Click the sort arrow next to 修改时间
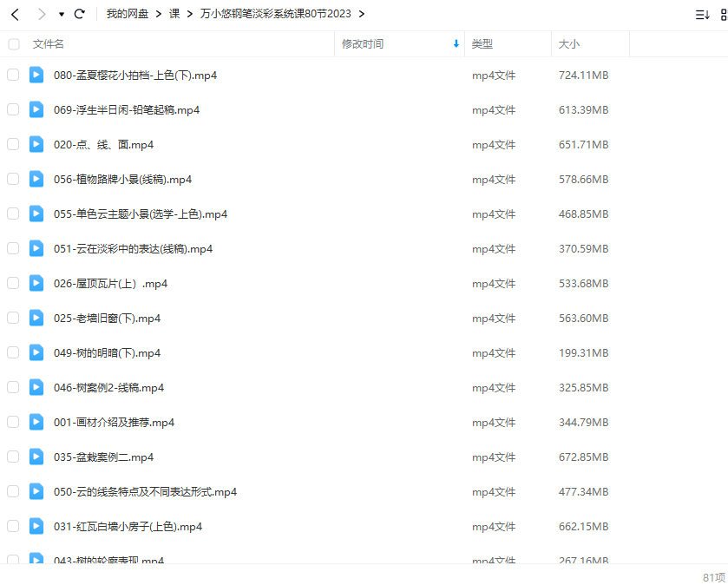Screen dimensions: 728x585 click(x=455, y=43)
